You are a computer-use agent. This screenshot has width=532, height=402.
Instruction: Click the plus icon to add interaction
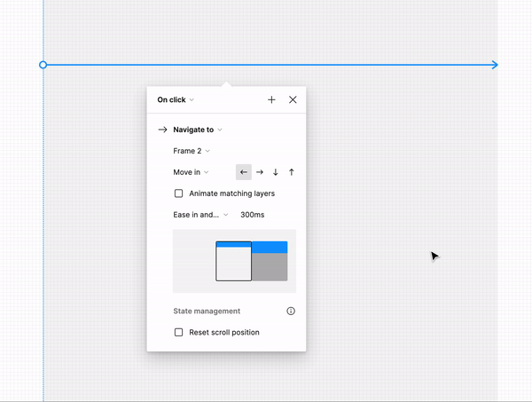click(x=271, y=100)
